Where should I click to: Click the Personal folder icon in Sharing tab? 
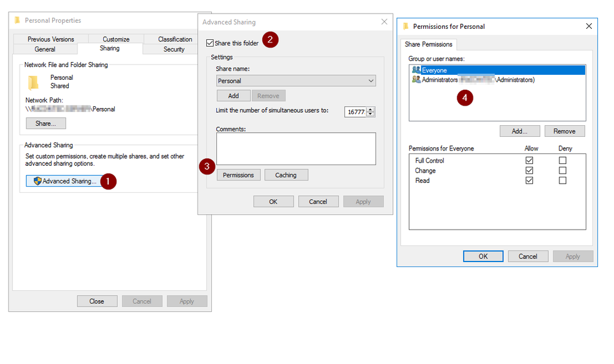[x=34, y=82]
